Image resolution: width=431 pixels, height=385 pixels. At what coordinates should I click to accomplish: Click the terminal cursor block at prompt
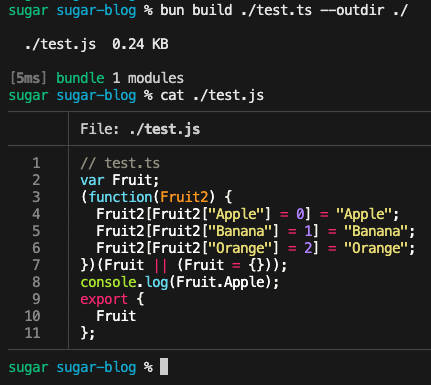(x=164, y=367)
